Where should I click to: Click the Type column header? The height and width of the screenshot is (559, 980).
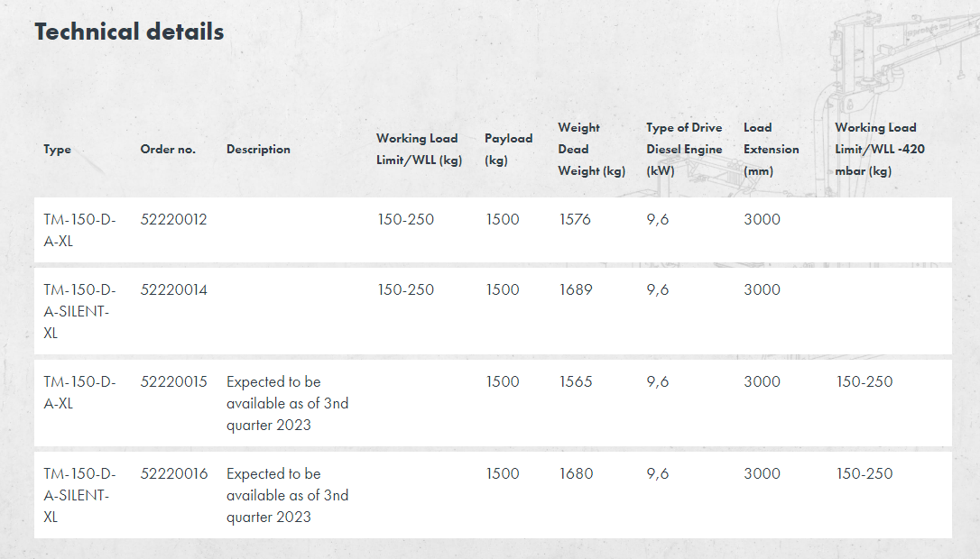57,150
